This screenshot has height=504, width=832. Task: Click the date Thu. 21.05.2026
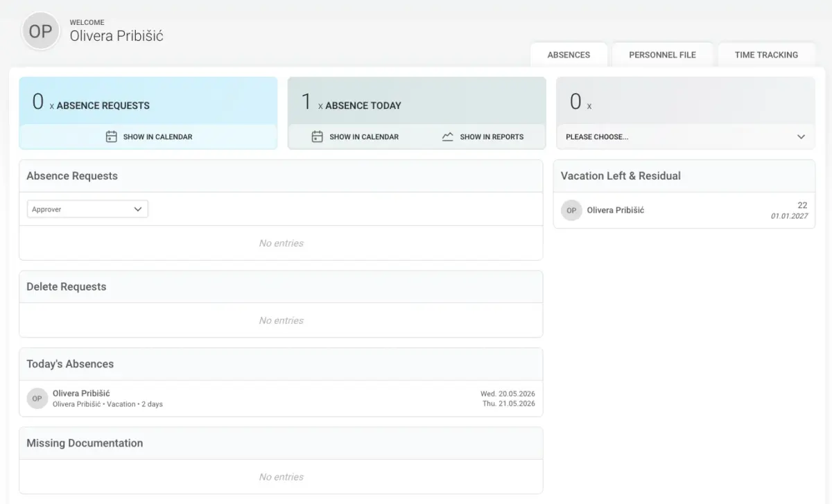[x=509, y=403]
